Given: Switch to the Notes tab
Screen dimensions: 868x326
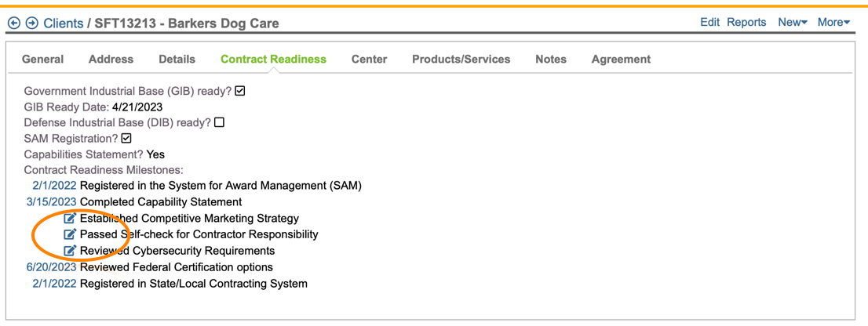Looking at the screenshot, I should (550, 59).
